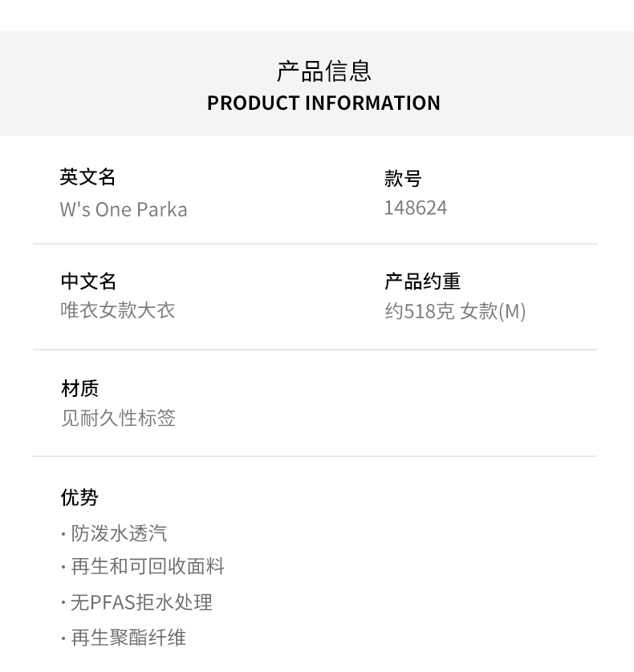Select the 中文名 label

pos(88,281)
